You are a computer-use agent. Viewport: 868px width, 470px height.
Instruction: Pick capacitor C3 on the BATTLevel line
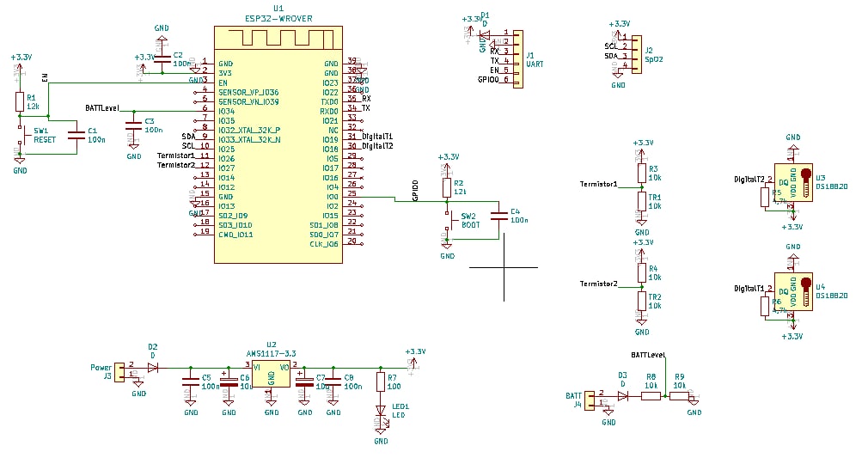(133, 125)
